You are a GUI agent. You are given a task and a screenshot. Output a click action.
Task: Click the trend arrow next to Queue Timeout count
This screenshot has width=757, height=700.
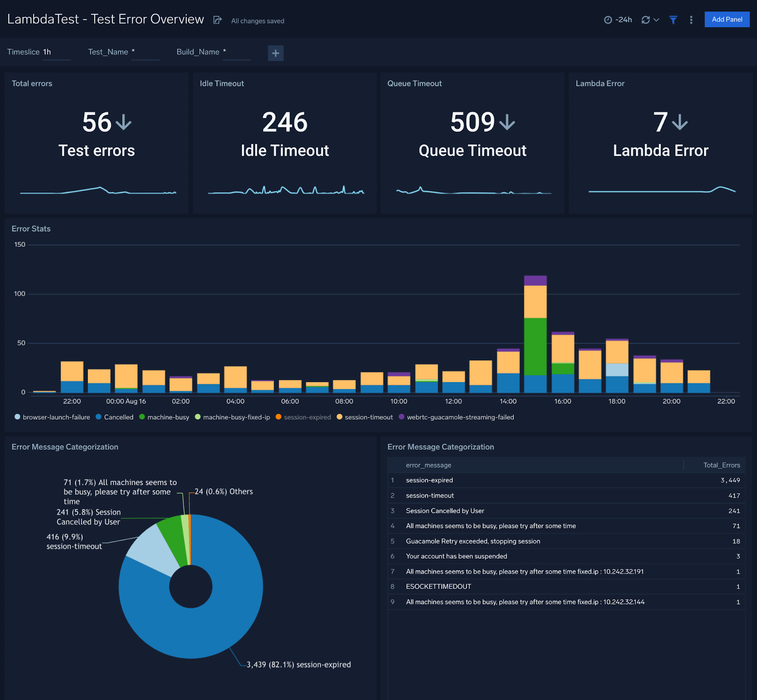tap(507, 122)
